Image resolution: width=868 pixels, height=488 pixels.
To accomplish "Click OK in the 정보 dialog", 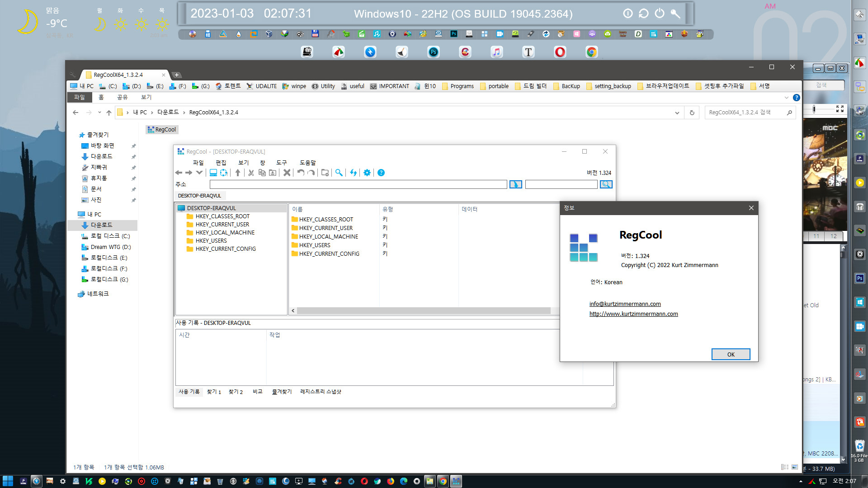I will [731, 354].
